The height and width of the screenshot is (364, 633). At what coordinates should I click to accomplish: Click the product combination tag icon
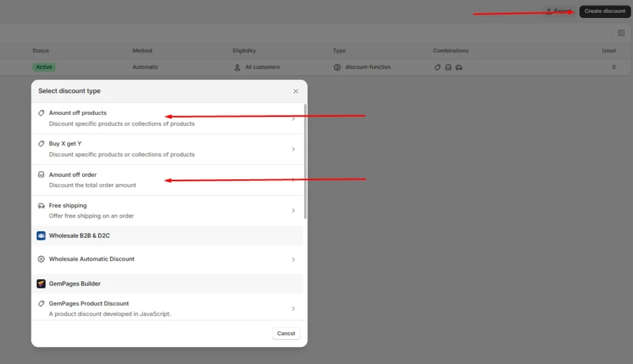[437, 67]
